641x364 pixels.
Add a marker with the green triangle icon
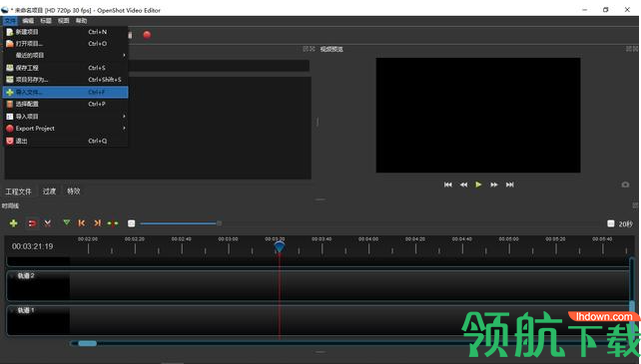click(67, 222)
